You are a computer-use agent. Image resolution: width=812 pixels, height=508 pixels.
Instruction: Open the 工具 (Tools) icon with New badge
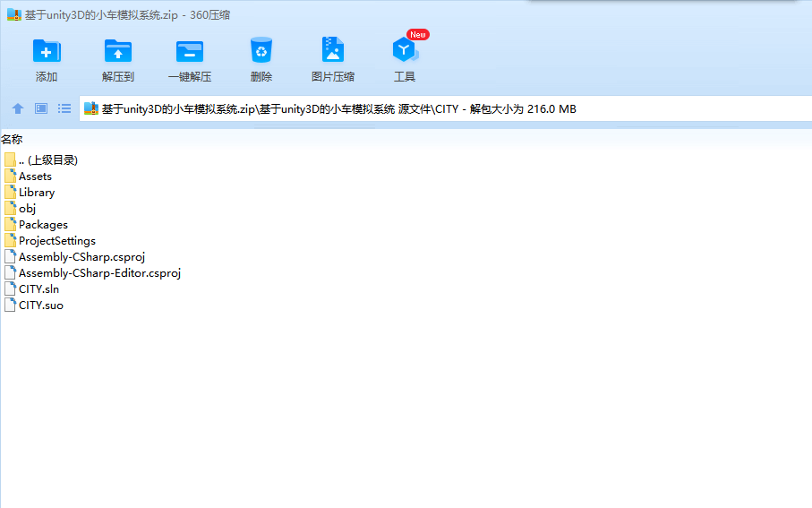point(405,50)
